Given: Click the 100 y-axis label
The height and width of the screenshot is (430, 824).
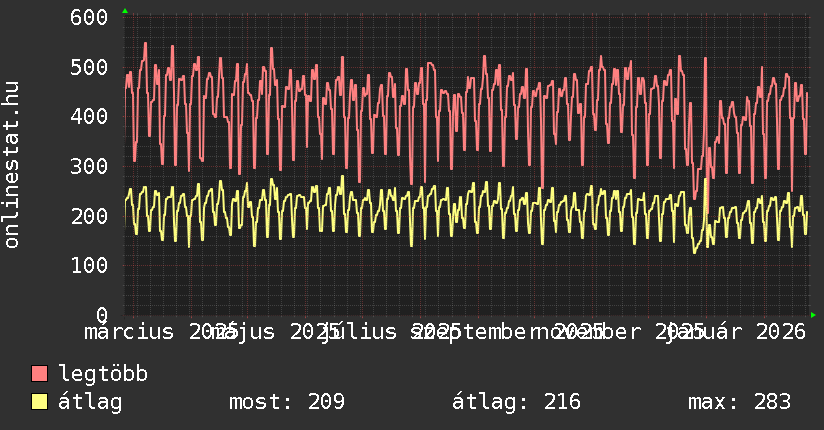Looking at the screenshot, I should (x=90, y=265).
